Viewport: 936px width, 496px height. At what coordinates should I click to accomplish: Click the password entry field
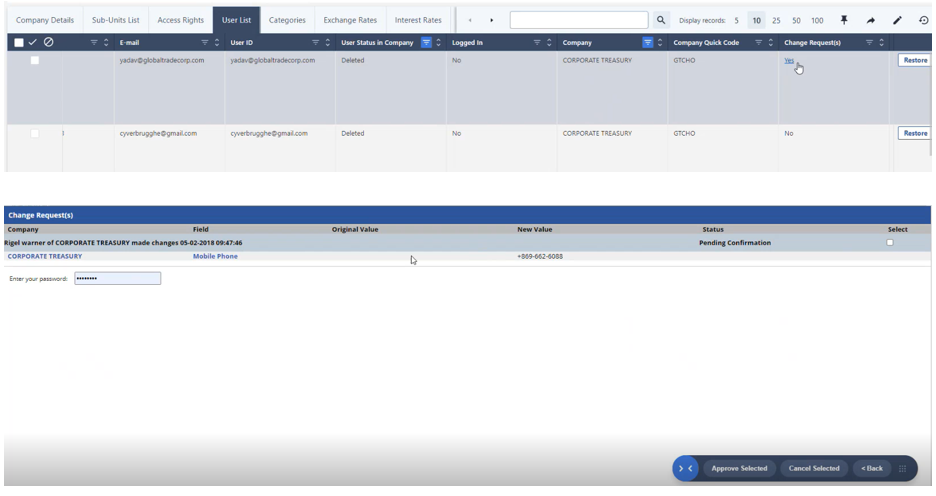[118, 278]
